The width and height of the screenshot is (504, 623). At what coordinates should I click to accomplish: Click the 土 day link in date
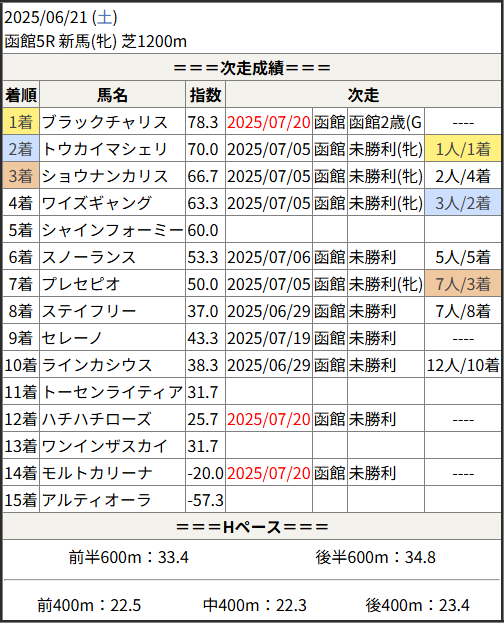(105, 17)
